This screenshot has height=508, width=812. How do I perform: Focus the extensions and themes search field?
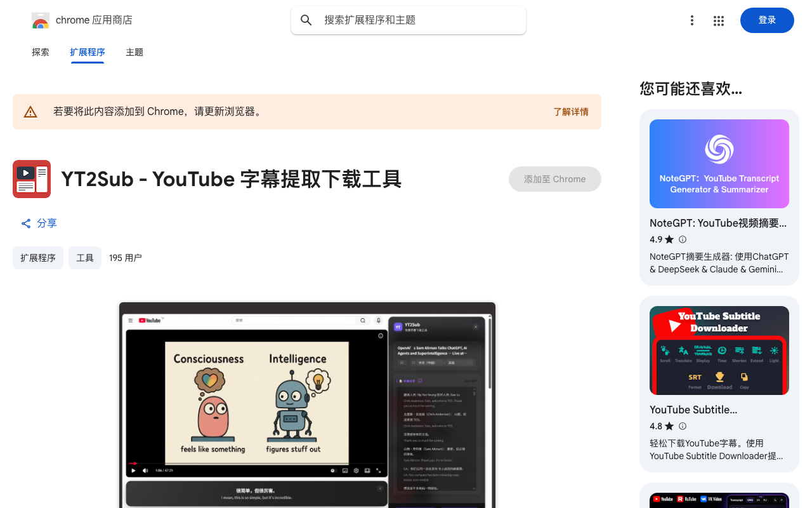click(x=409, y=20)
